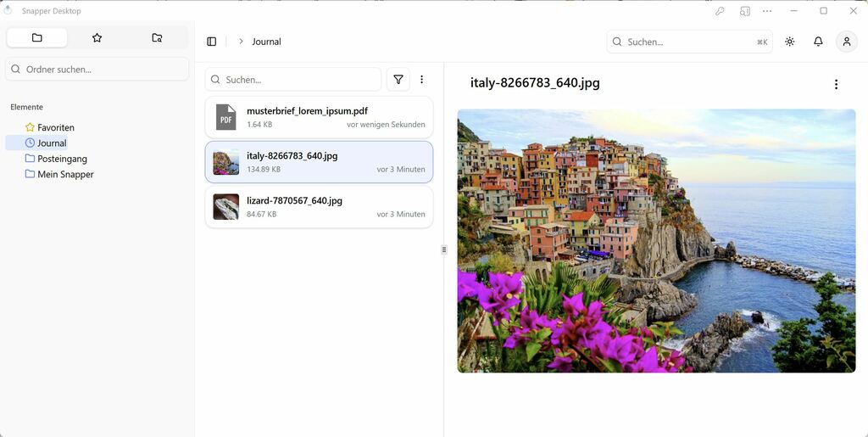
Task: Open the Posteingang folder
Action: click(56, 159)
